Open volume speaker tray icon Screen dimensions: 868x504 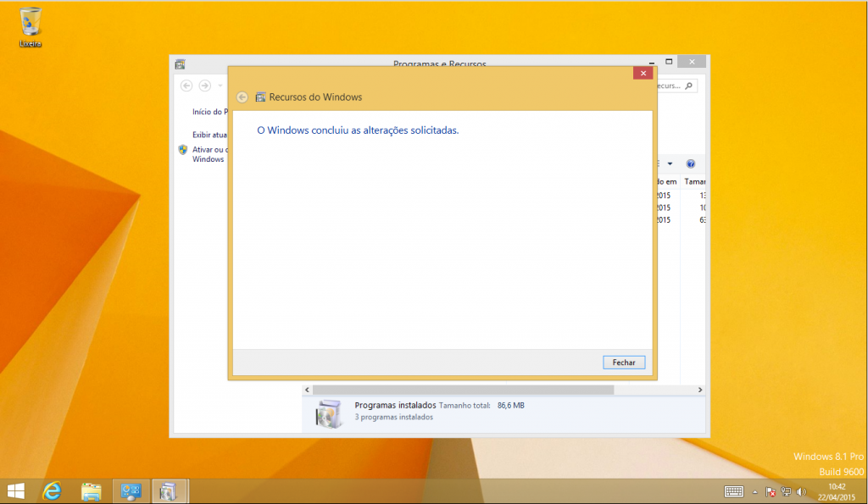(x=801, y=492)
